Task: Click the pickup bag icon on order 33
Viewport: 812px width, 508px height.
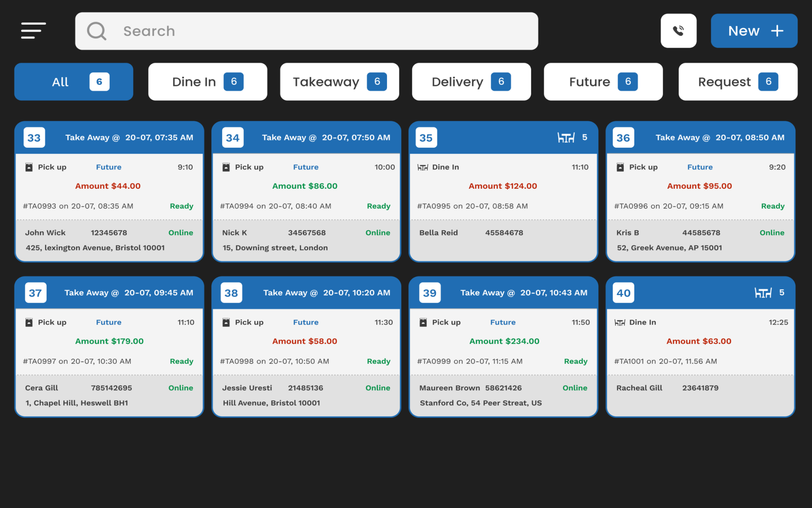Action: point(29,167)
